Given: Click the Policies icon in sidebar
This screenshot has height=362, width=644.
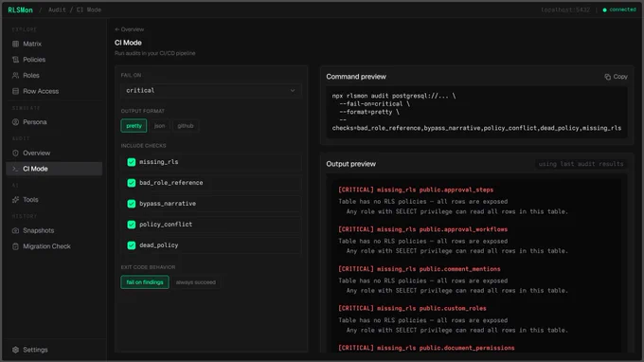Looking at the screenshot, I should click(15, 60).
